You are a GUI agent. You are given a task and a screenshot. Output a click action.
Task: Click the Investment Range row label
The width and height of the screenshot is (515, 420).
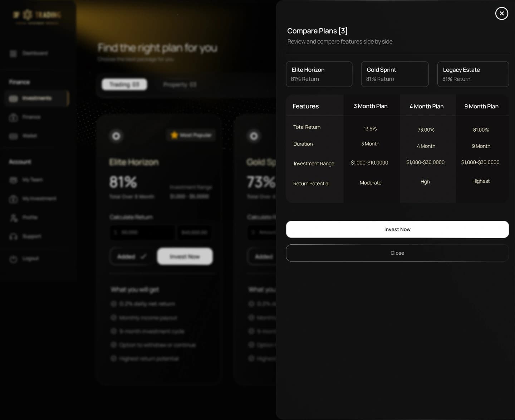314,163
